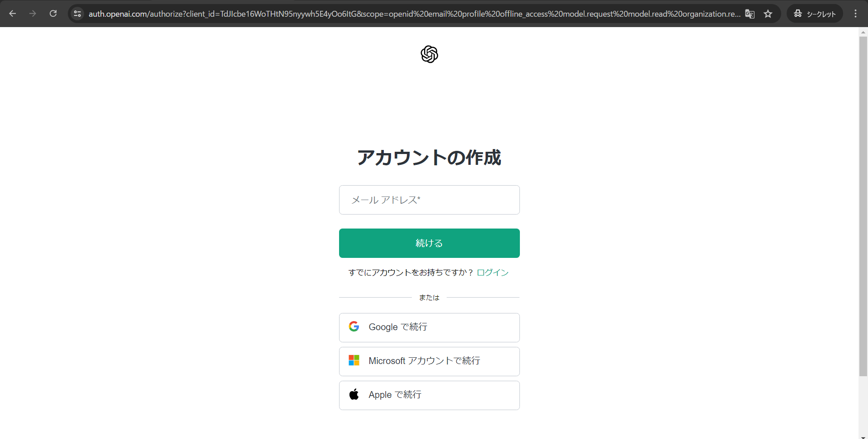
Task: Click the すでにアカウントをお持ちですか？ text
Action: pos(411,272)
